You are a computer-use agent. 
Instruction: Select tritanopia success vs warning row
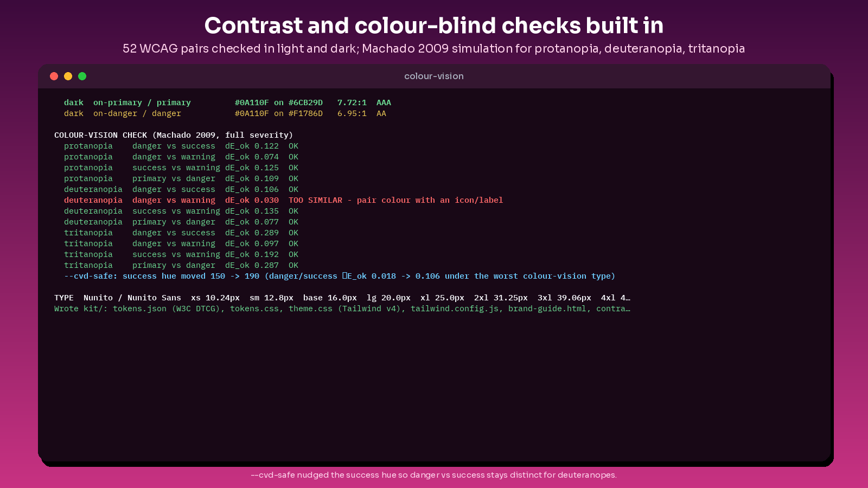pyautogui.click(x=181, y=254)
